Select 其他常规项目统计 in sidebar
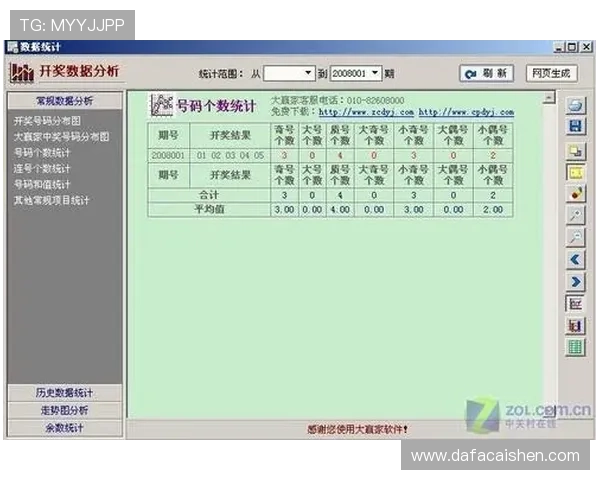The height and width of the screenshot is (480, 600). [x=52, y=200]
